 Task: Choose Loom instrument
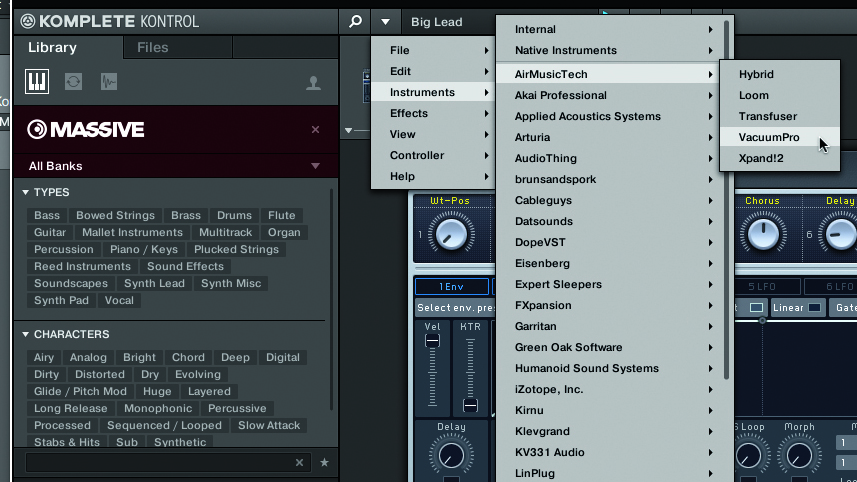780,95
